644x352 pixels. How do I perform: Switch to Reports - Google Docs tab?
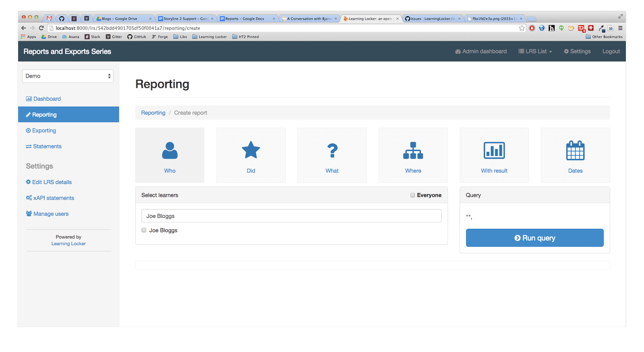click(247, 19)
